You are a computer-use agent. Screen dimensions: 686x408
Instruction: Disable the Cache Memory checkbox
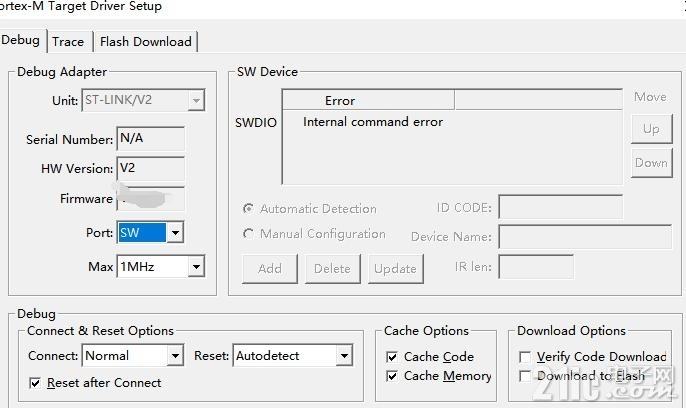tap(392, 376)
